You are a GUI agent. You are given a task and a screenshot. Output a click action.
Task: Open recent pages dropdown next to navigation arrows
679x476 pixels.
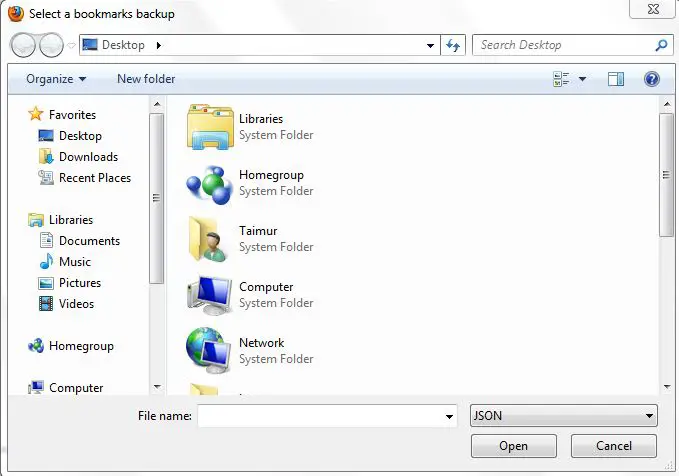tap(71, 45)
